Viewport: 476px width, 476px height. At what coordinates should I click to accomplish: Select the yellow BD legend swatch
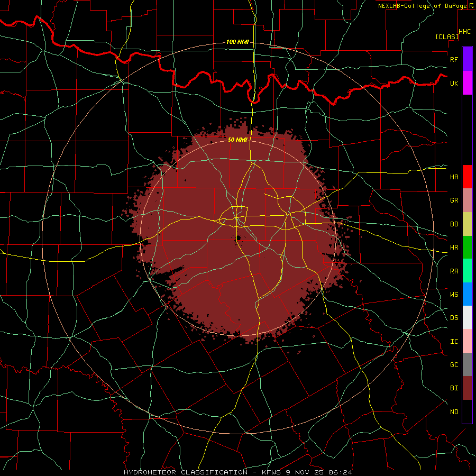[467, 224]
